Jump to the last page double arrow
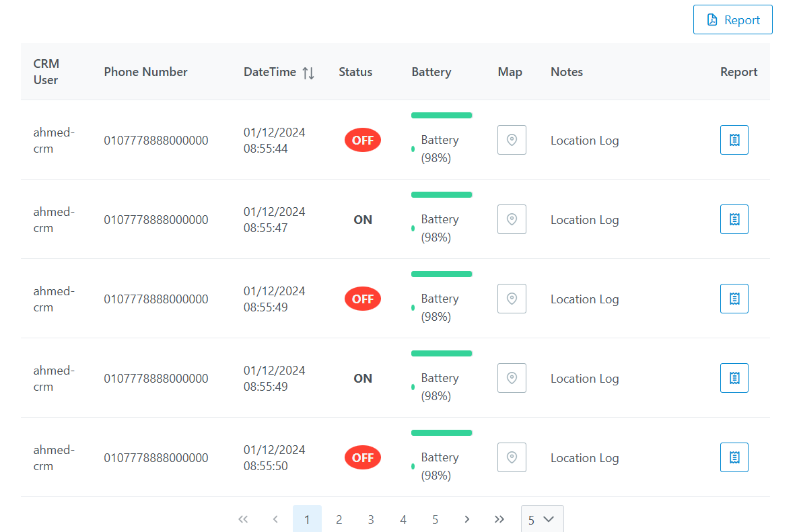Image resolution: width=799 pixels, height=532 pixels. click(x=499, y=519)
